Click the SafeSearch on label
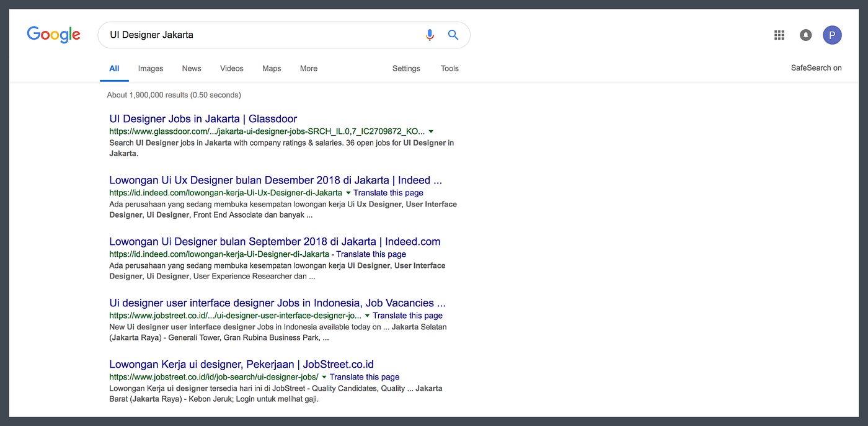 [816, 68]
